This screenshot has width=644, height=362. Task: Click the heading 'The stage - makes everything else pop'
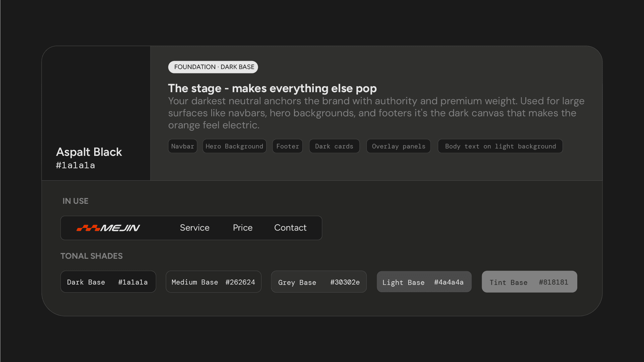point(272,88)
